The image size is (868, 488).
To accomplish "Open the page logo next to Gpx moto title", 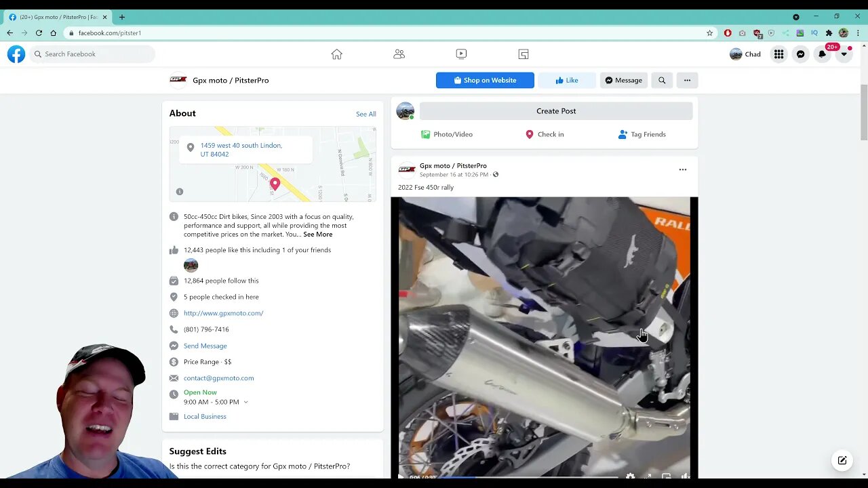I will click(178, 80).
